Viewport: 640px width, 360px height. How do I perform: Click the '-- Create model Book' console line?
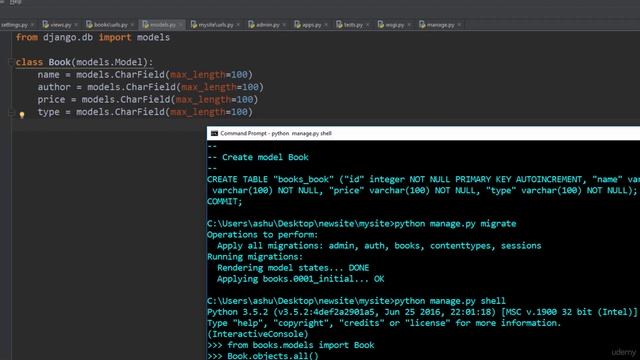[x=258, y=157]
